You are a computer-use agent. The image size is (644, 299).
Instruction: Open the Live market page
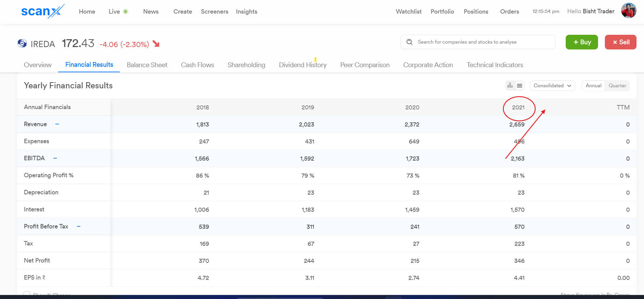click(x=118, y=12)
